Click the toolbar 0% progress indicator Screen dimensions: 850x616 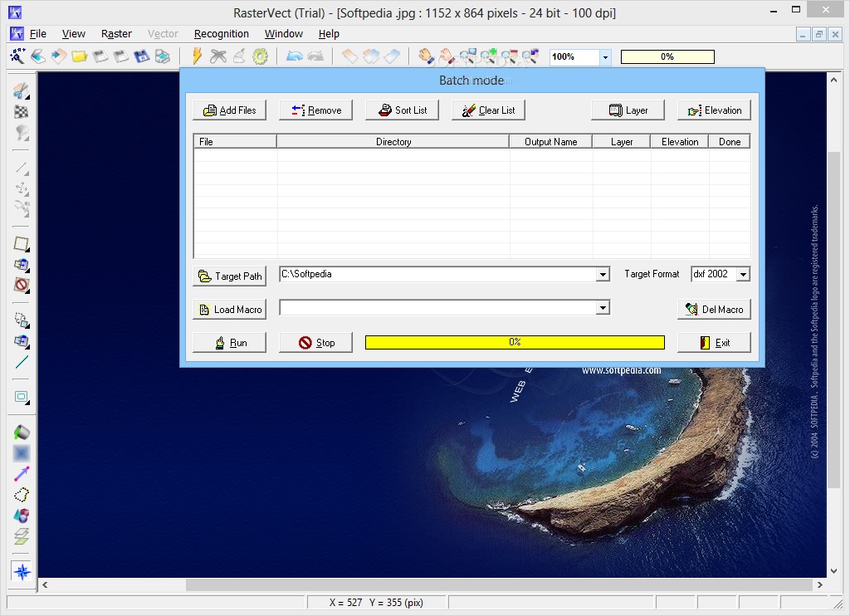click(667, 56)
